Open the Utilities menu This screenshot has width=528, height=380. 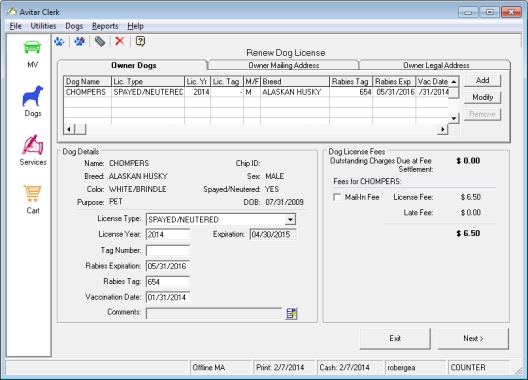tap(43, 26)
